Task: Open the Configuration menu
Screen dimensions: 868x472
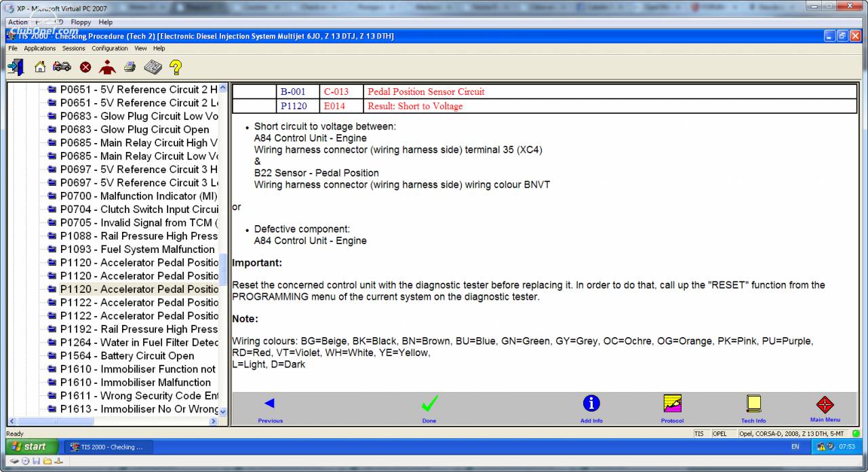Action: click(x=110, y=48)
